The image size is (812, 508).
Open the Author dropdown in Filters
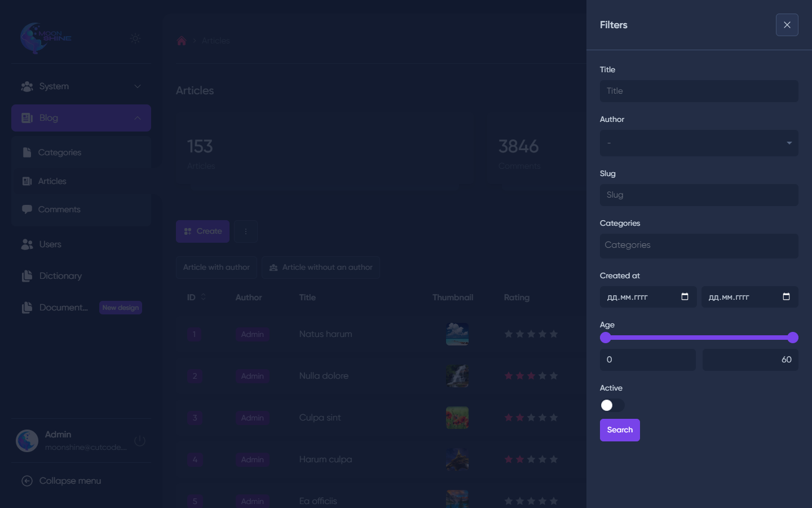tap(699, 143)
